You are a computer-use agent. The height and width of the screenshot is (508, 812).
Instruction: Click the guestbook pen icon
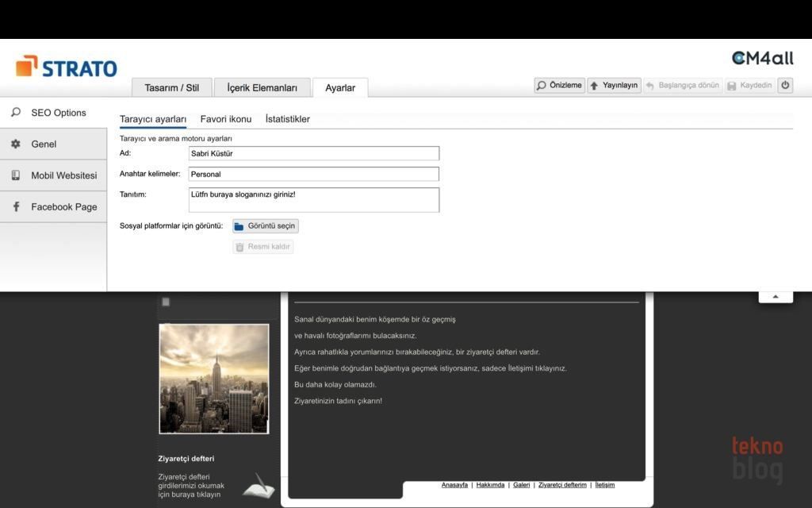coord(258,485)
